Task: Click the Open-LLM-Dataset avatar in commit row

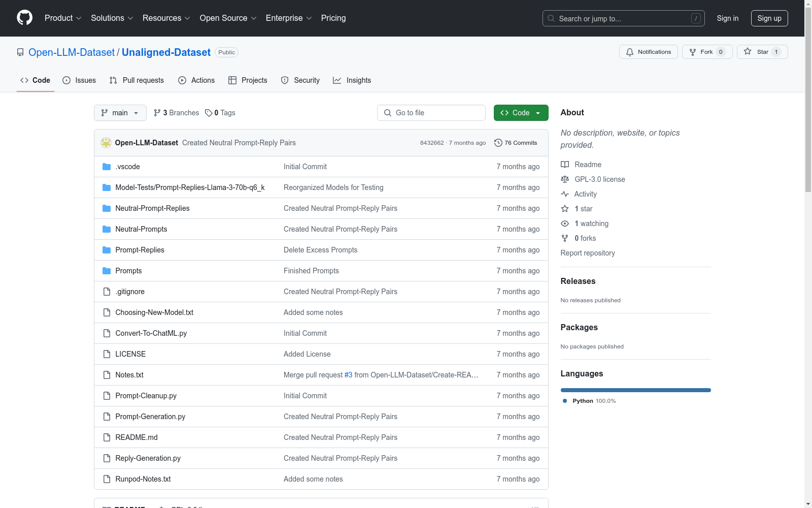Action: 106,143
